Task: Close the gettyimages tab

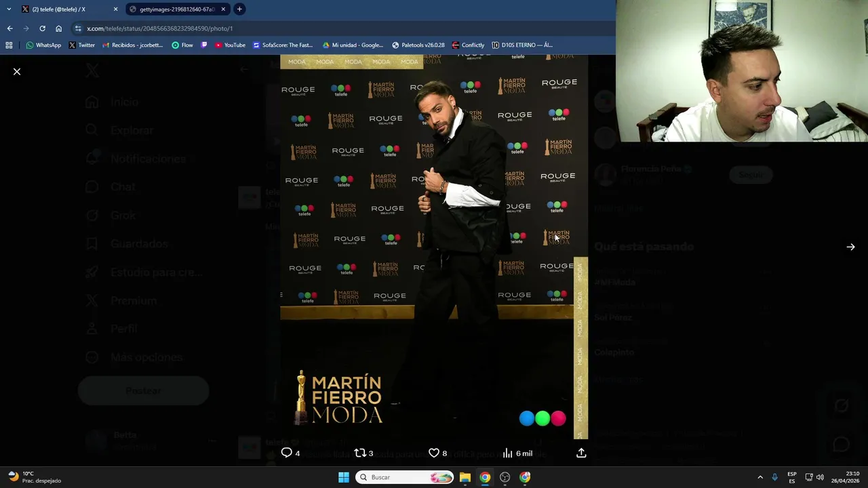Action: [223, 9]
